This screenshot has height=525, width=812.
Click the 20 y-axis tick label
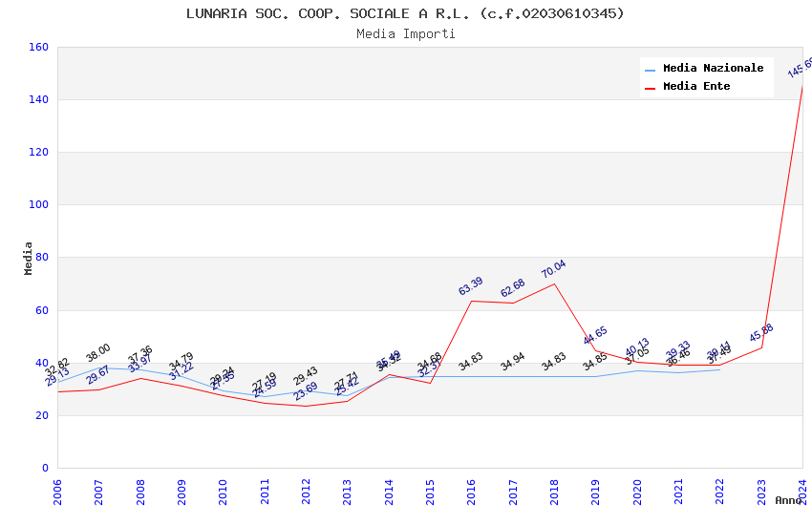[41, 415]
